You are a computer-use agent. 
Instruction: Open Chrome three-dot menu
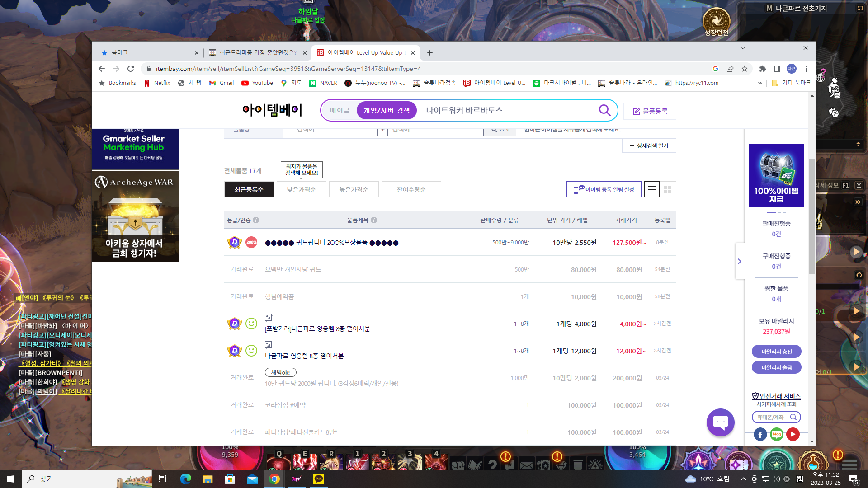[806, 69]
